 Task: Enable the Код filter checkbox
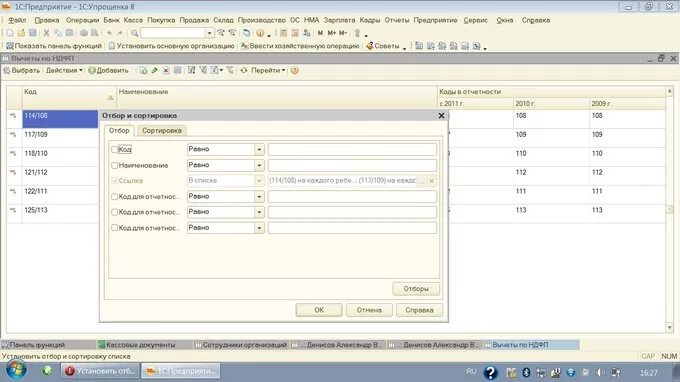point(114,150)
